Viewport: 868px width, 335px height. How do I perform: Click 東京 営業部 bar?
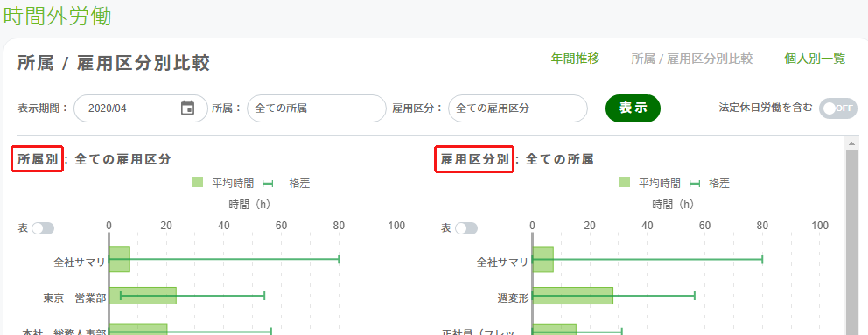143,296
